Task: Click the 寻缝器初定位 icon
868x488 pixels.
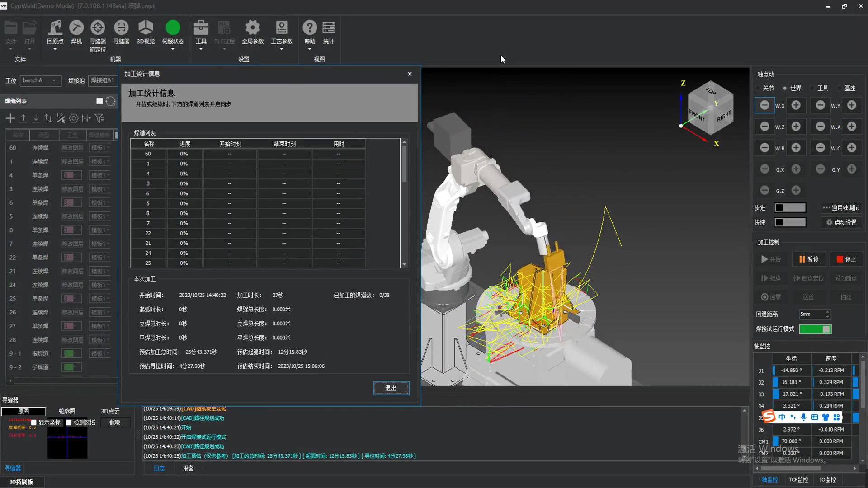Action: (x=98, y=28)
